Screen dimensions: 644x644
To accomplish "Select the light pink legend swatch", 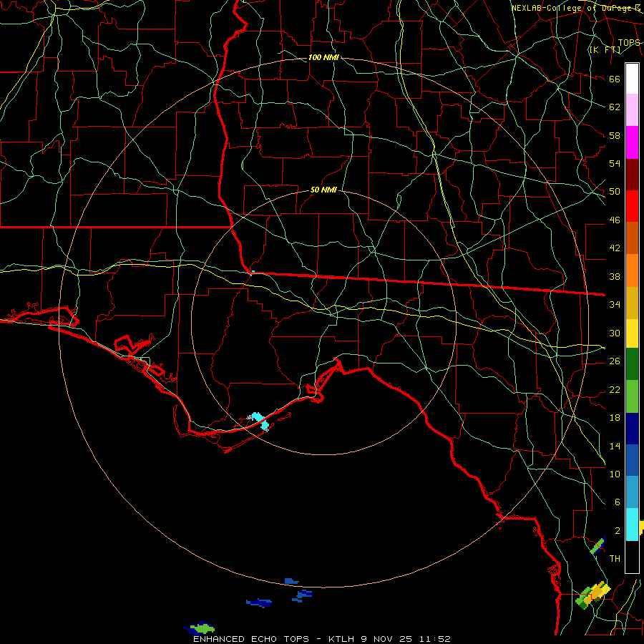I will click(x=632, y=110).
